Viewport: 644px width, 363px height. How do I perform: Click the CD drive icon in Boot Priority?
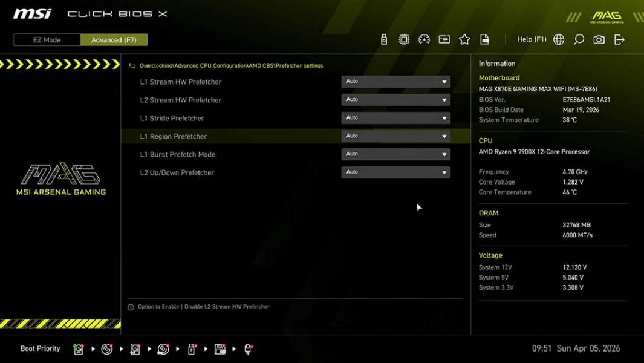(x=106, y=349)
